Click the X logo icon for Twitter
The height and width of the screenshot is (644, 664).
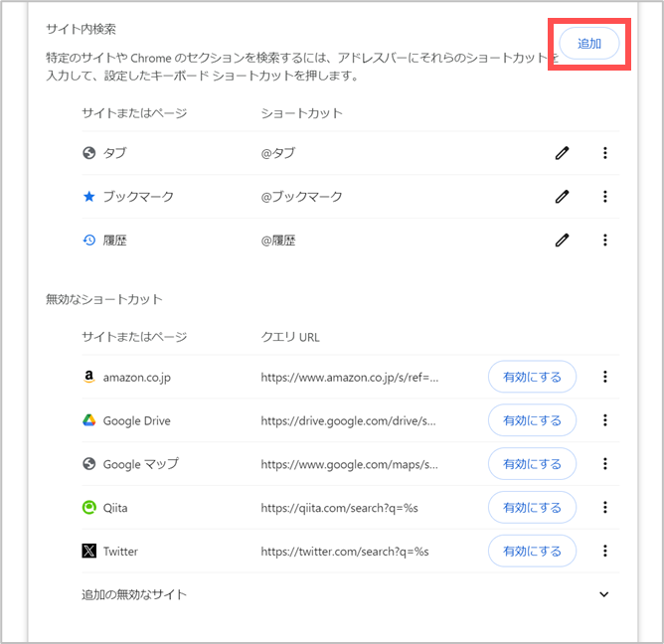pyautogui.click(x=88, y=551)
